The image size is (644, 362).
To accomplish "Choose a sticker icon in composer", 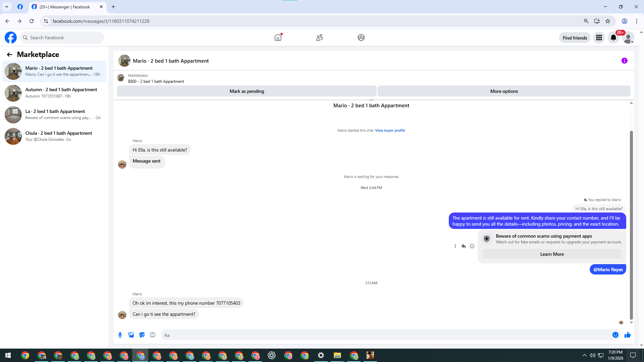I will (142, 335).
